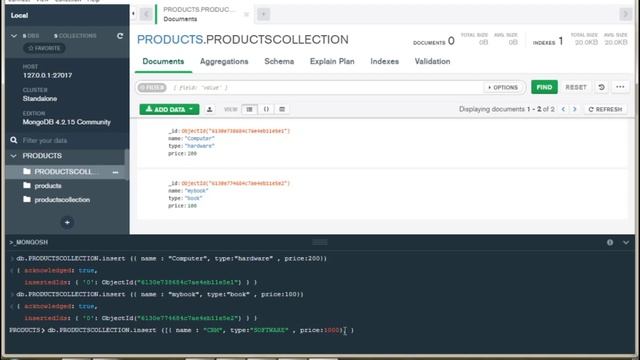Viewport: 640px width, 360px height.
Task: Click the price:200 field value
Action: [192, 153]
